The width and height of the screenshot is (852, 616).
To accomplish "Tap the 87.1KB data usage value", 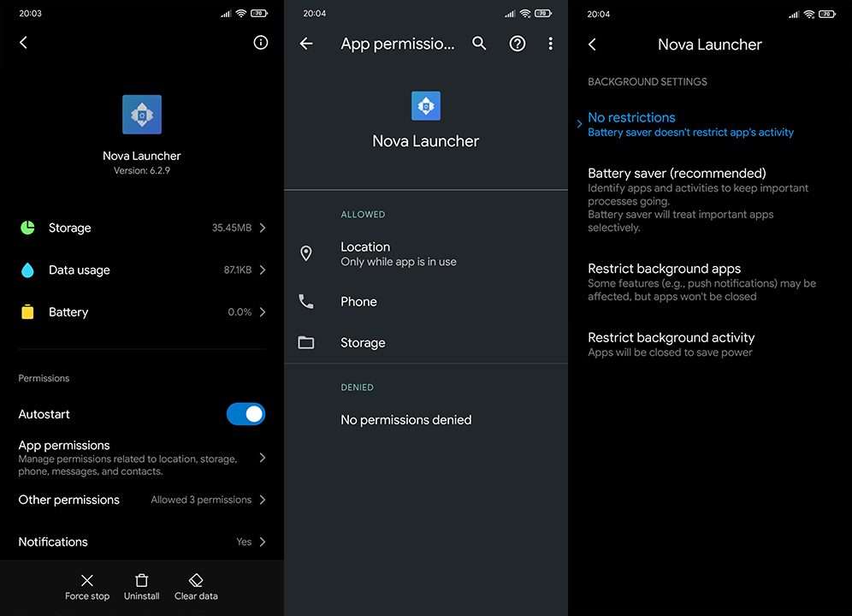I will pyautogui.click(x=238, y=269).
